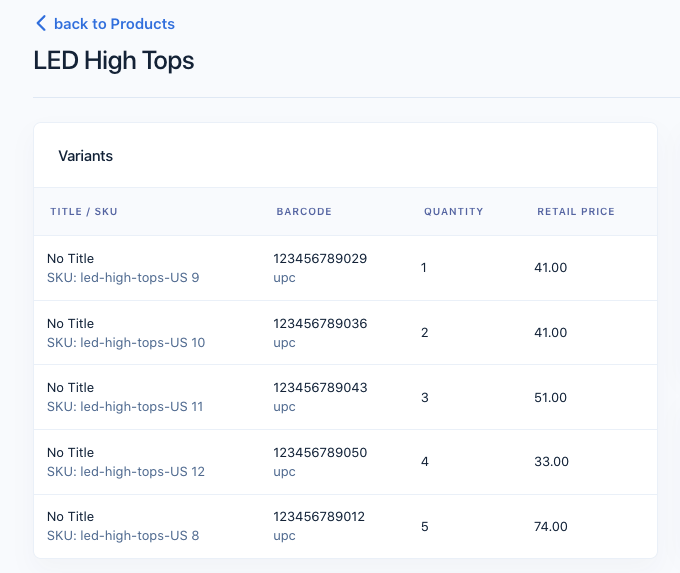Click barcode 123456789036

coord(320,324)
